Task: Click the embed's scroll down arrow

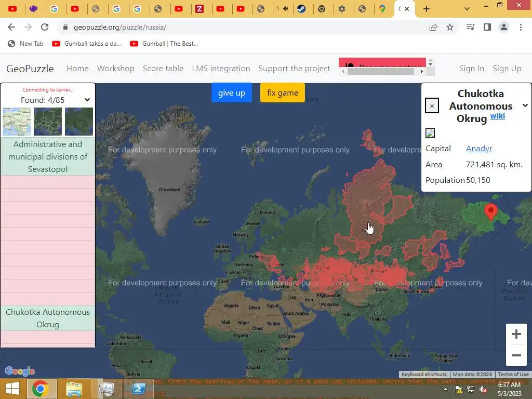Action: 430,64
